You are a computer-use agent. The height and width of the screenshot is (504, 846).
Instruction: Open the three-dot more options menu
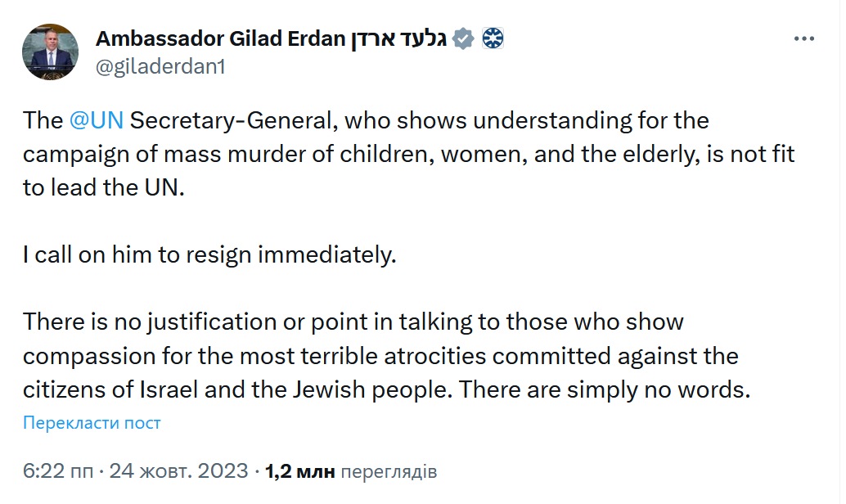click(805, 38)
